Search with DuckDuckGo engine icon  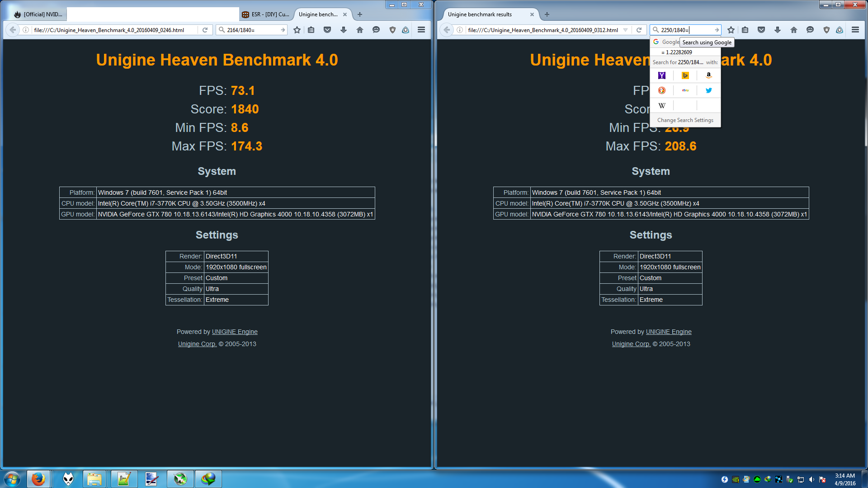[662, 90]
